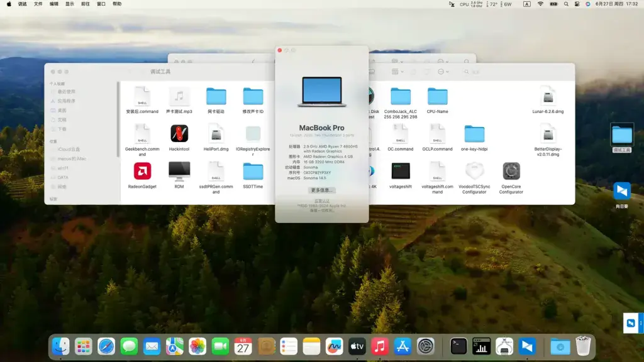Open the 监管认证 link in About This Mac
Image resolution: width=644 pixels, height=362 pixels.
click(322, 201)
